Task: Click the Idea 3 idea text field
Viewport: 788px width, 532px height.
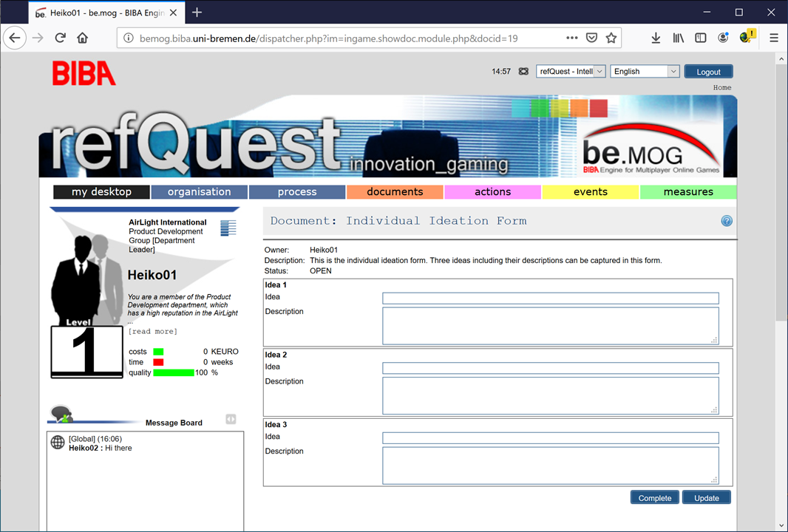Action: pos(551,438)
